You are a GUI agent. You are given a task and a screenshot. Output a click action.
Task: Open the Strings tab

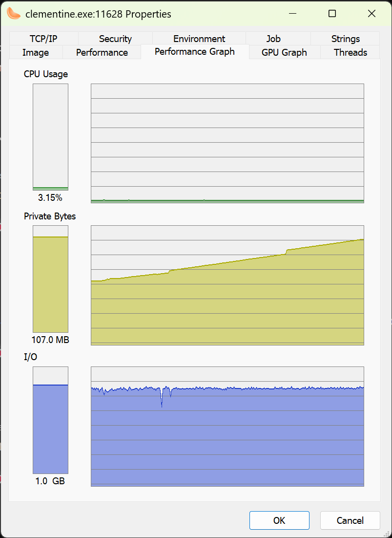pos(346,39)
